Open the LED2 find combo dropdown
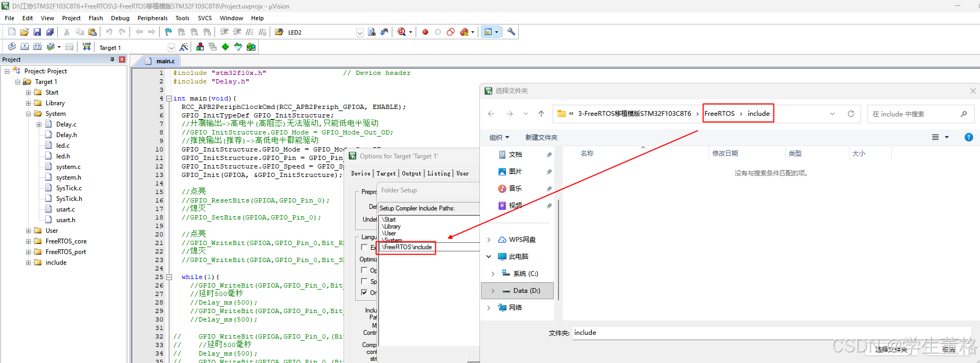Viewport: 980px width, 363px height. [x=360, y=32]
